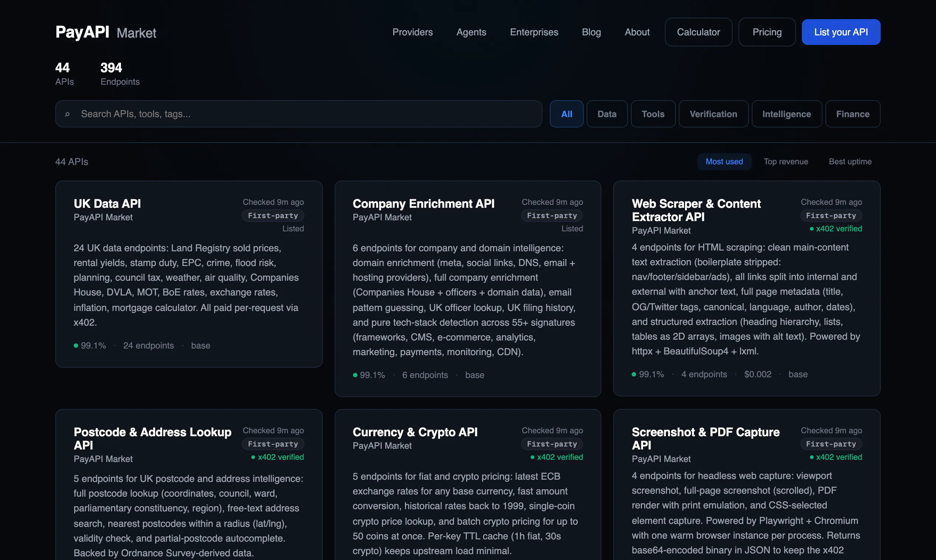Click the Pricing button
Viewport: 936px width, 560px height.
(767, 32)
